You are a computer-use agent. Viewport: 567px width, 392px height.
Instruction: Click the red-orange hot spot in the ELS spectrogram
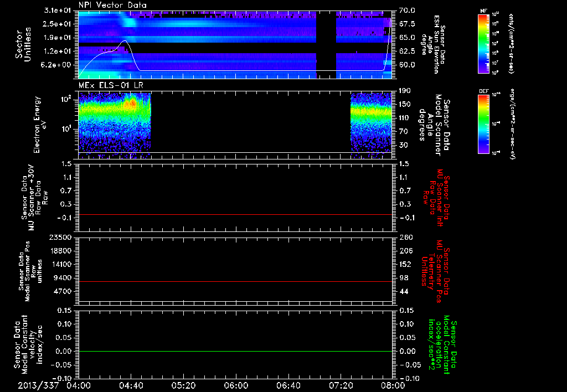pos(131,104)
